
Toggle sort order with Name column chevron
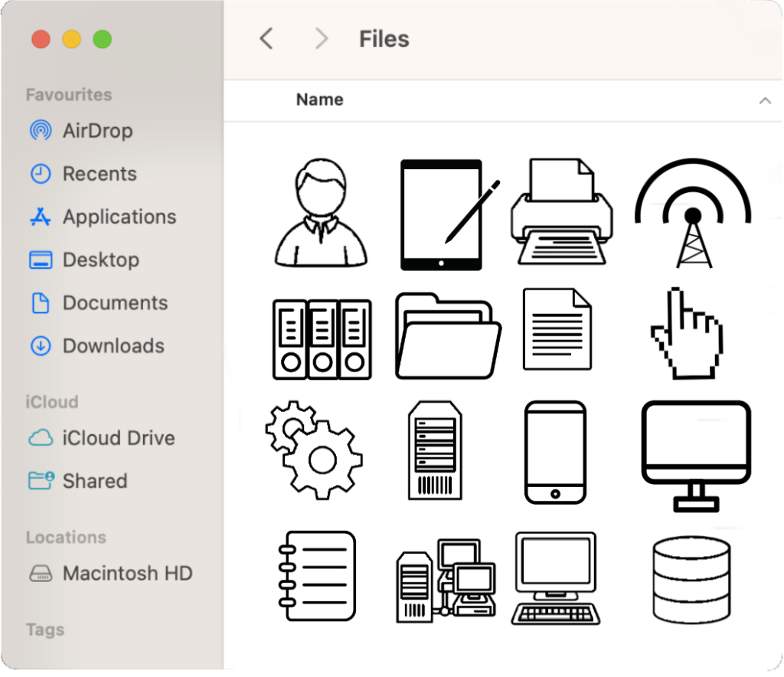[765, 100]
